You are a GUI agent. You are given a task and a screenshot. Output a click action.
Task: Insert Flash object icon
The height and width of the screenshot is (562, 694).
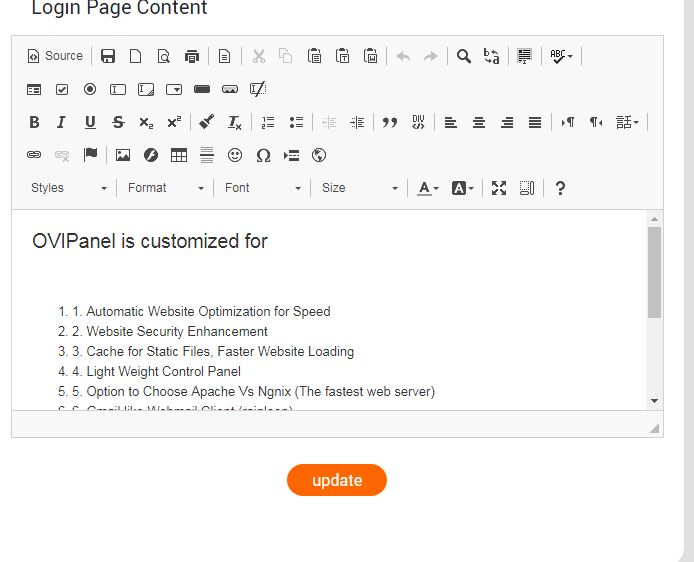click(151, 155)
